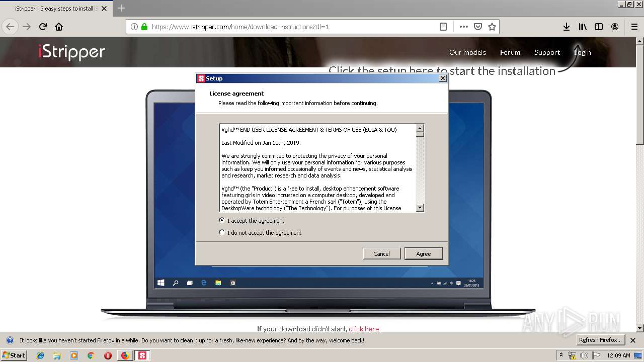Screen dimensions: 644x362
Task: Open the Firefox home page icon
Action: (59, 27)
